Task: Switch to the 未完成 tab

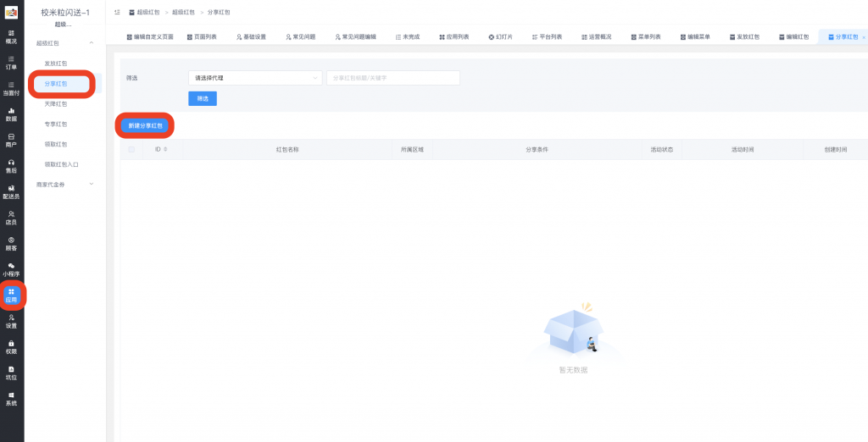Action: click(408, 37)
